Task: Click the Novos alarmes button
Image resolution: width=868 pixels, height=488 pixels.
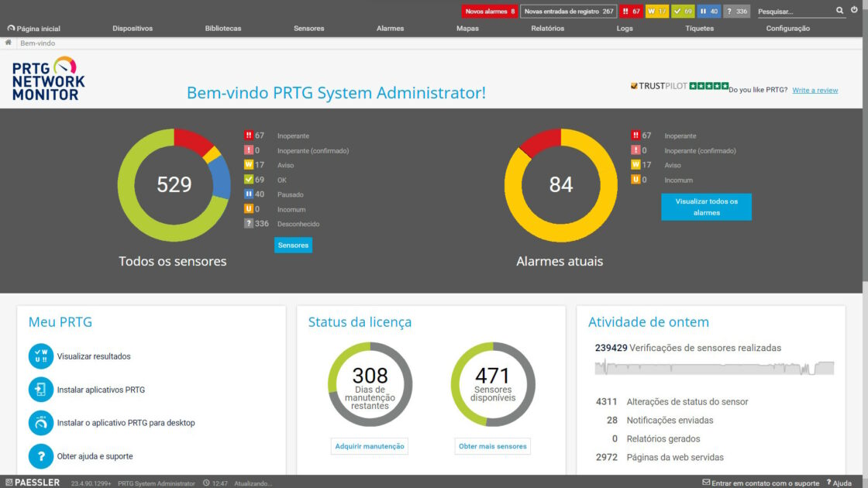Action: (489, 11)
